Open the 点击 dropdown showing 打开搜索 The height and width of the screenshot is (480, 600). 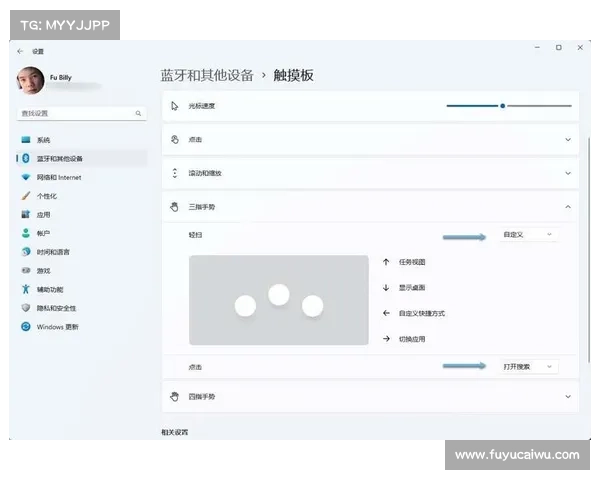click(x=528, y=367)
